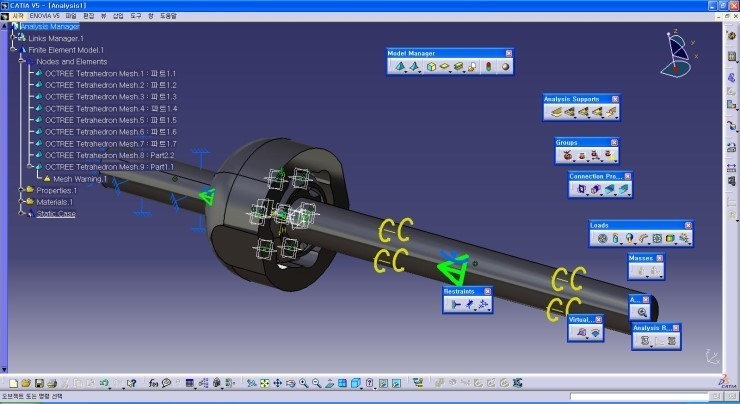Click the New document icon

pos(13,383)
